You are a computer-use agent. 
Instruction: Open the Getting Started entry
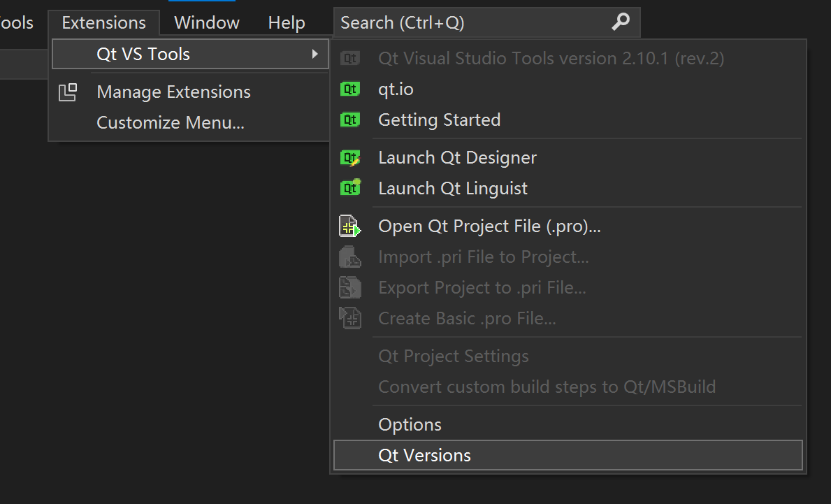pos(439,120)
